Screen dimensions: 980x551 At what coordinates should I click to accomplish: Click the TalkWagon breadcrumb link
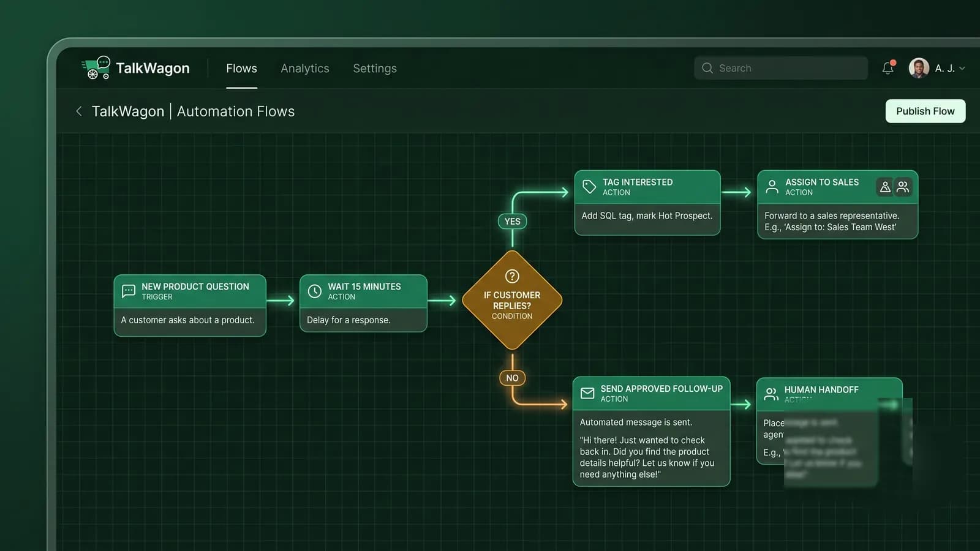128,111
